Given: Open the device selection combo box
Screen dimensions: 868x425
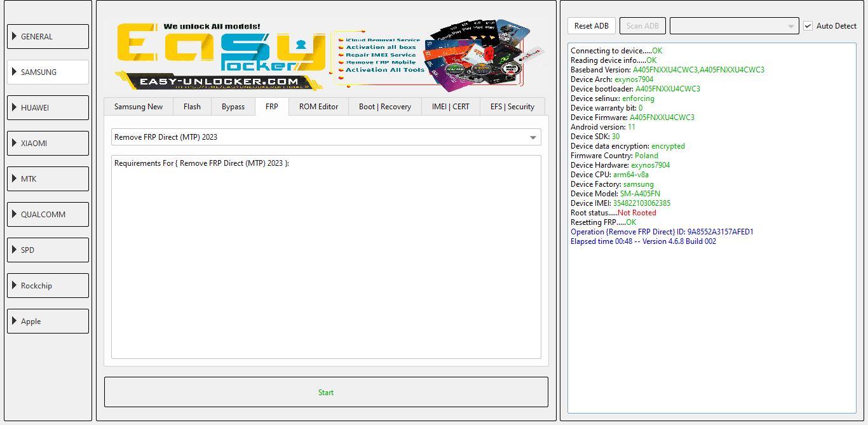Looking at the screenshot, I should point(735,26).
